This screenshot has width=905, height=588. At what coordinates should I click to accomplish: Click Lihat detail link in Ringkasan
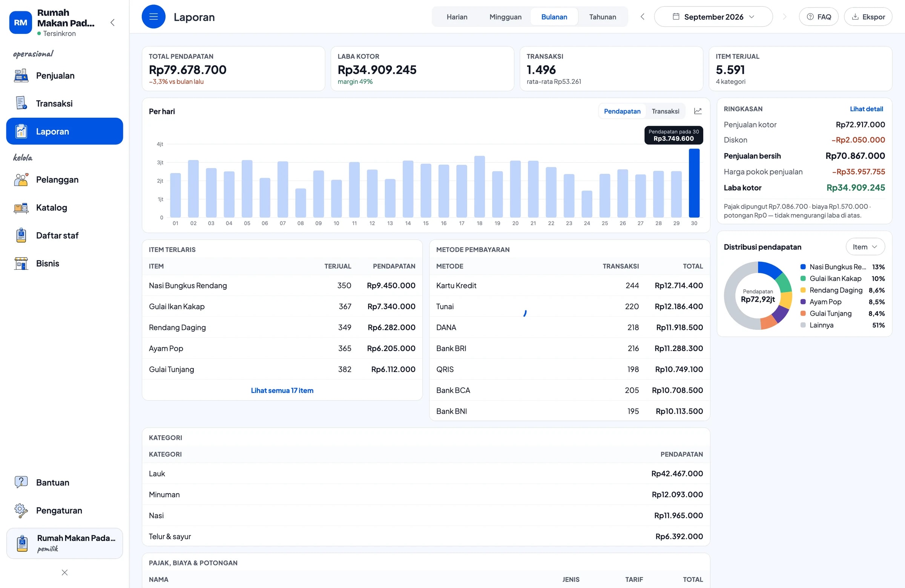point(866,109)
